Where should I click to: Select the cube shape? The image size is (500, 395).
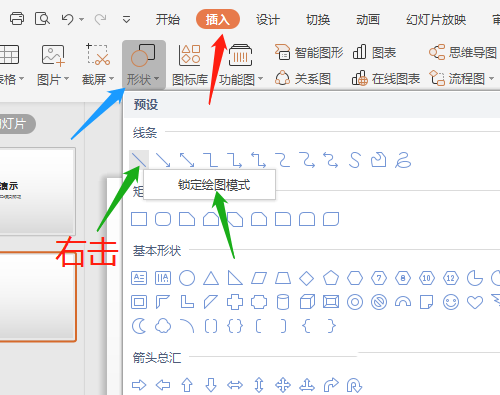tap(307, 302)
